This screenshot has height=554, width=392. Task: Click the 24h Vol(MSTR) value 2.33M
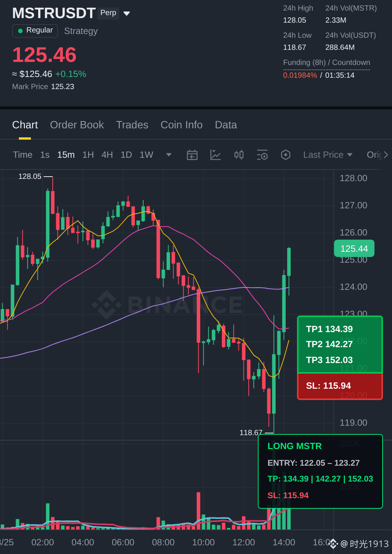[x=336, y=20]
